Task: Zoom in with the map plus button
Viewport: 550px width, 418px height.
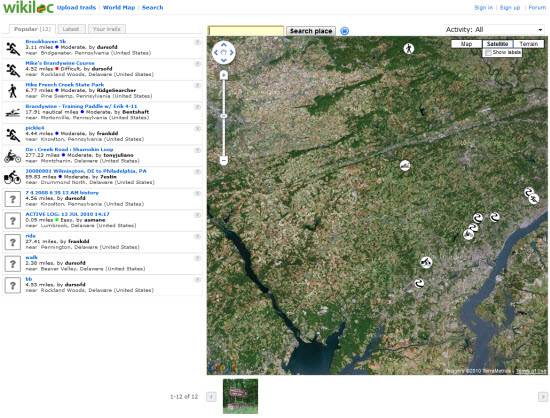Action: [224, 75]
